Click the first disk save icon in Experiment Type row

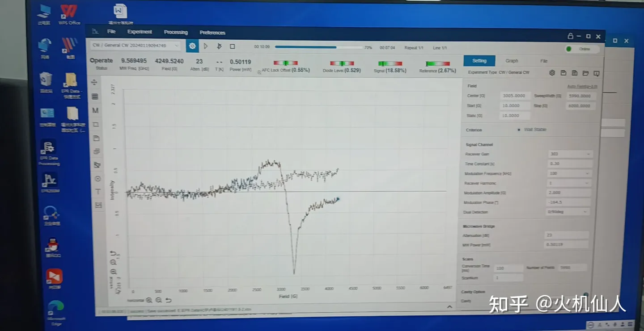click(x=563, y=73)
